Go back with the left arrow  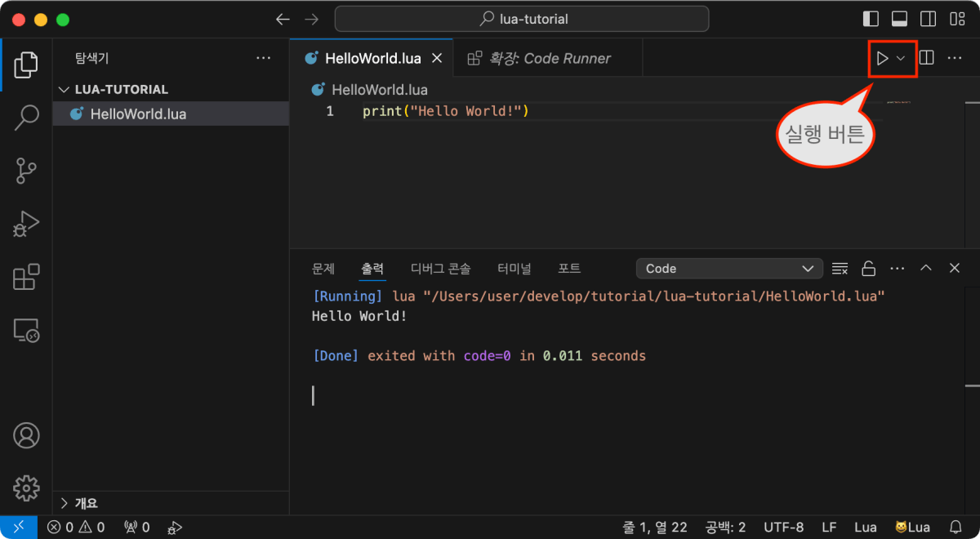(283, 19)
